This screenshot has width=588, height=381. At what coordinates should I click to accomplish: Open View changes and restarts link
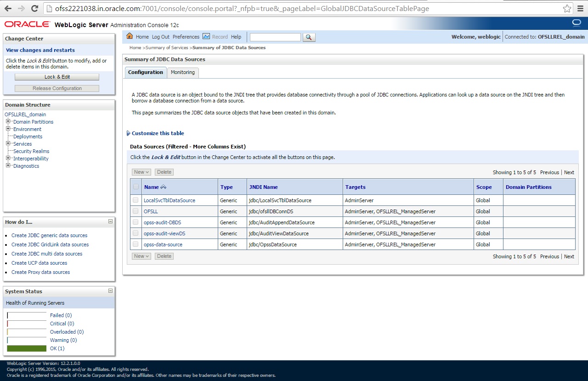(40, 50)
